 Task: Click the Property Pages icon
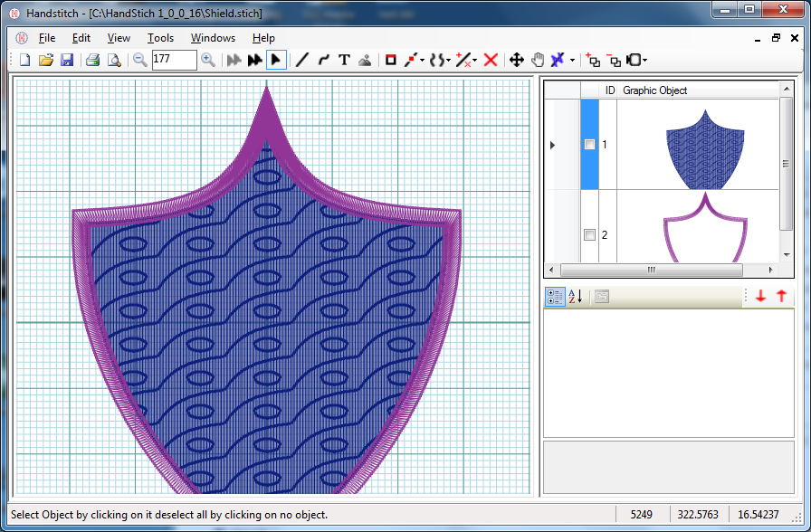602,297
